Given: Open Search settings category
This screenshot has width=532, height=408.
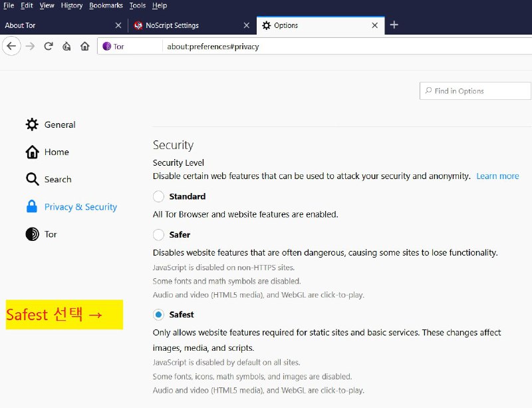Looking at the screenshot, I should pos(49,179).
